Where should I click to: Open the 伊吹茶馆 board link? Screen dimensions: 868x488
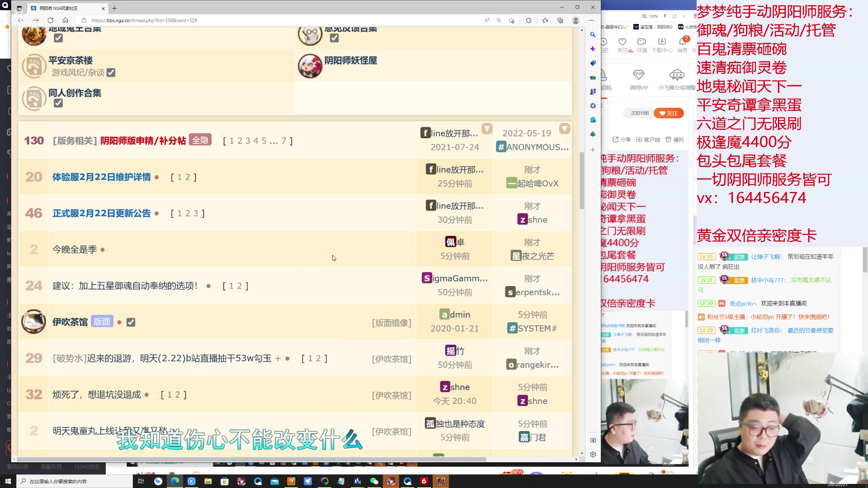[x=70, y=322]
